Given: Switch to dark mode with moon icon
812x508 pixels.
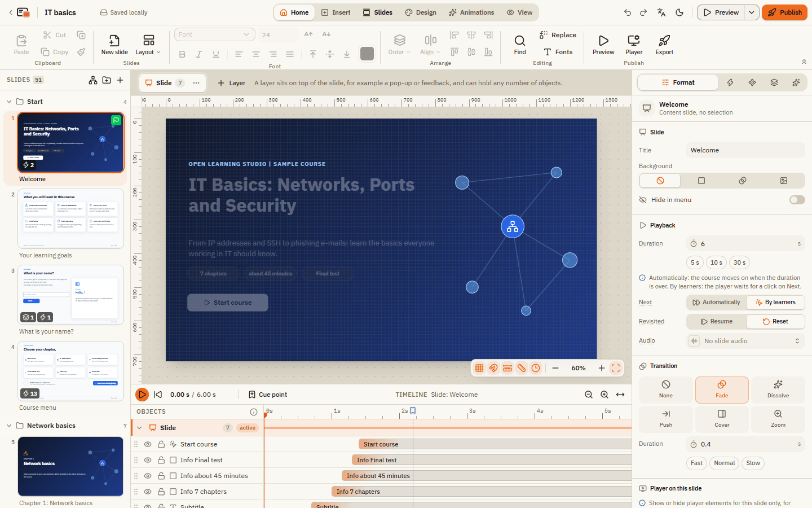Looking at the screenshot, I should click(x=679, y=12).
